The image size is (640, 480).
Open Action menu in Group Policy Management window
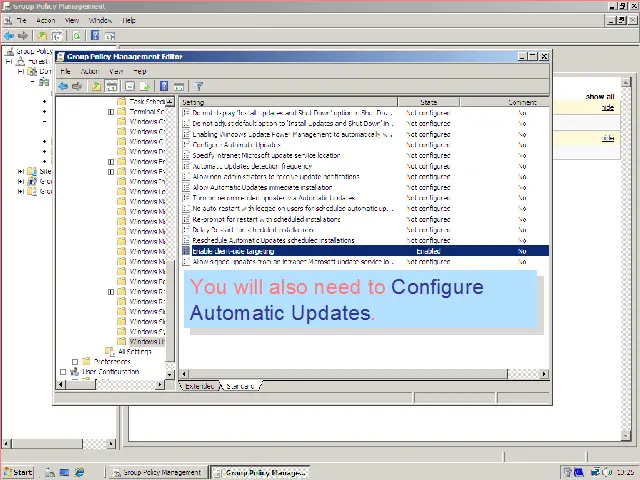click(45, 20)
